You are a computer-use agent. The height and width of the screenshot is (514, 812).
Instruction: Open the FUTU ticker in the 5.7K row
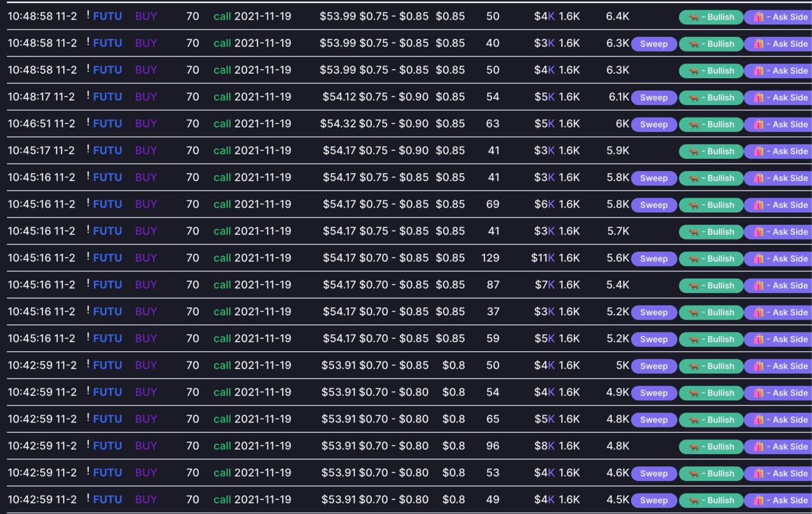pyautogui.click(x=107, y=231)
